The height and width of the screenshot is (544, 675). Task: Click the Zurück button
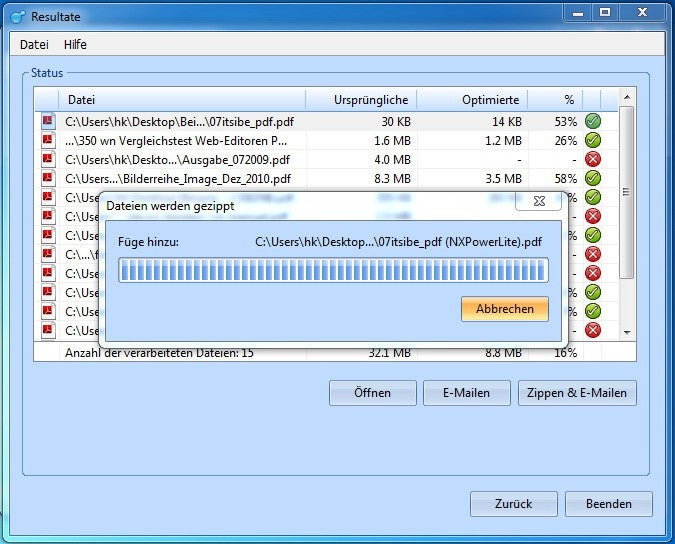pyautogui.click(x=514, y=504)
